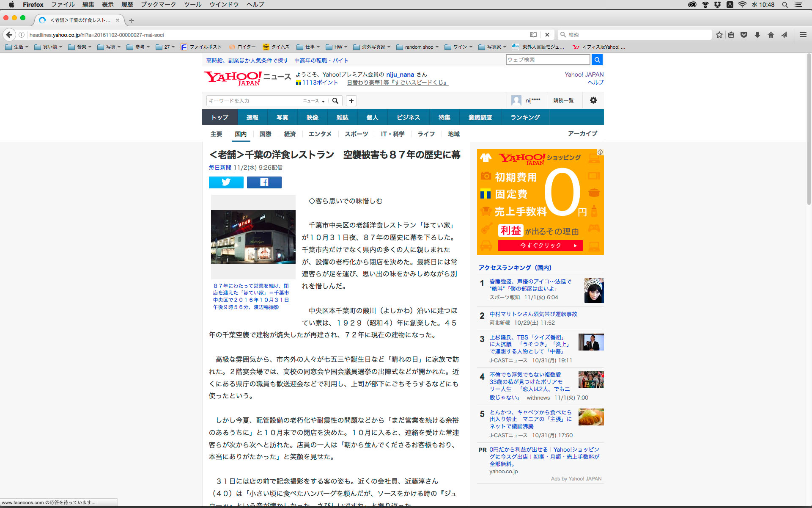The height and width of the screenshot is (508, 812).
Task: Share article on Twitter
Action: tap(226, 182)
